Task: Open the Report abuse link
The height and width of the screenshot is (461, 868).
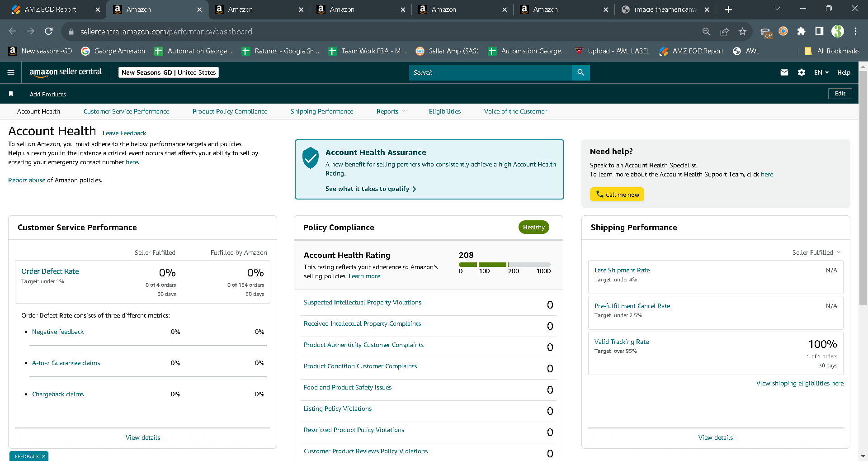Action: coord(27,180)
